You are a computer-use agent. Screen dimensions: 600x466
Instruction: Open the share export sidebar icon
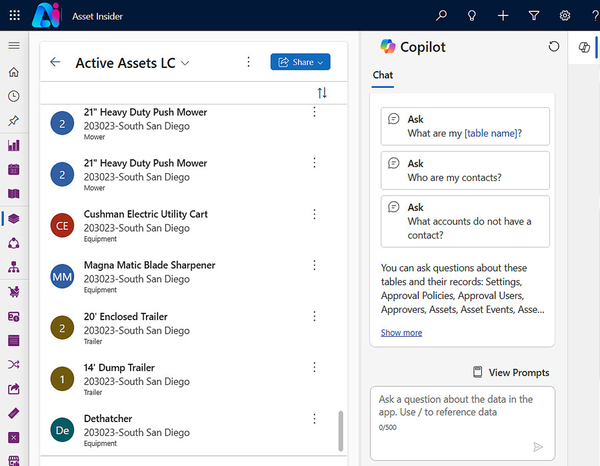(x=14, y=389)
